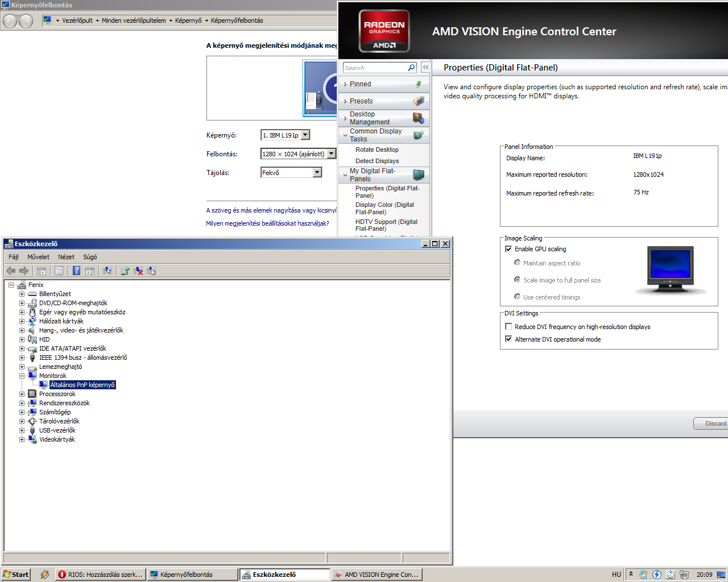The width and height of the screenshot is (728, 582).
Task: Click the forward arrow in Eszközkezelő toolbar
Action: (x=24, y=271)
